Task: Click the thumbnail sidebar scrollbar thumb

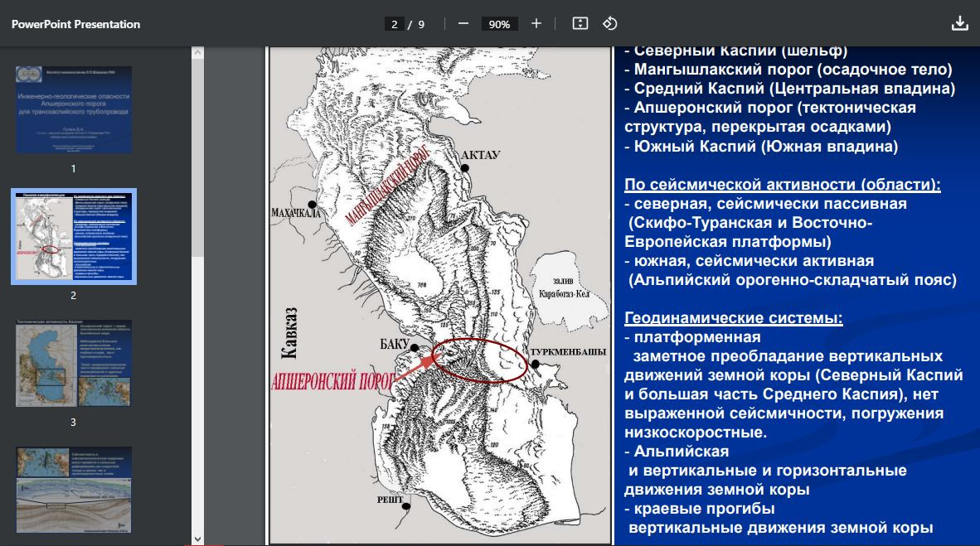Action: 197,157
